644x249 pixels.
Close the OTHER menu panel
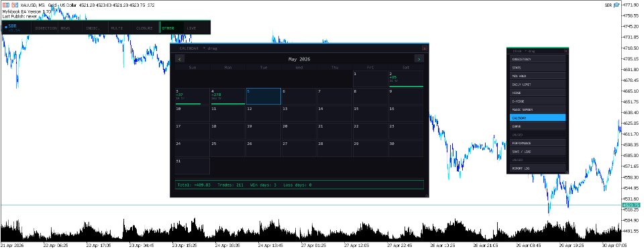(x=566, y=52)
